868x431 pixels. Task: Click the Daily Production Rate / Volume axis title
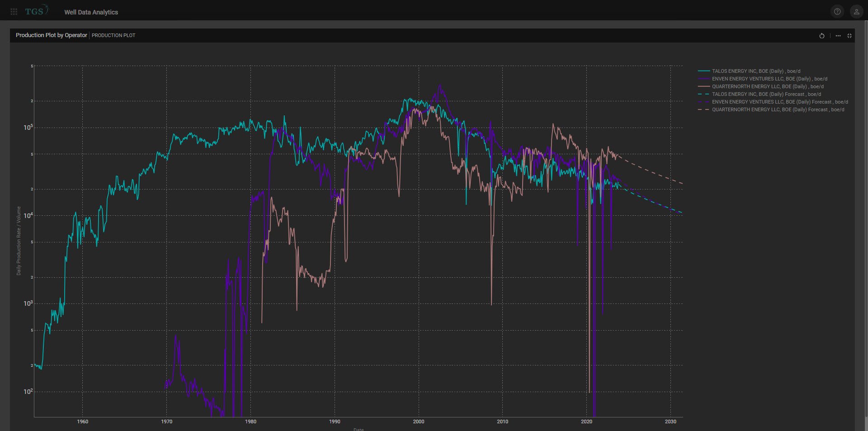(19, 241)
